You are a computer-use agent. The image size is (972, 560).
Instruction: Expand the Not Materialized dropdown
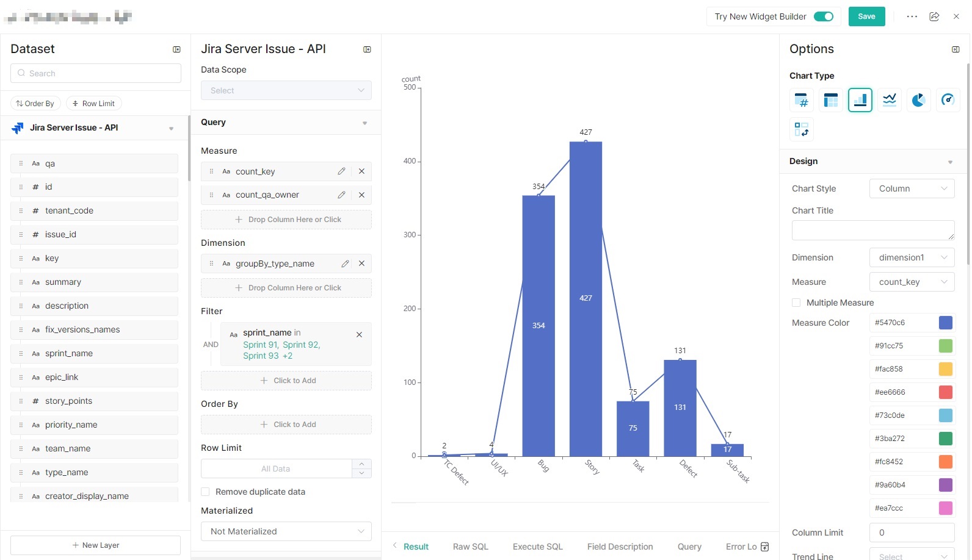(286, 531)
